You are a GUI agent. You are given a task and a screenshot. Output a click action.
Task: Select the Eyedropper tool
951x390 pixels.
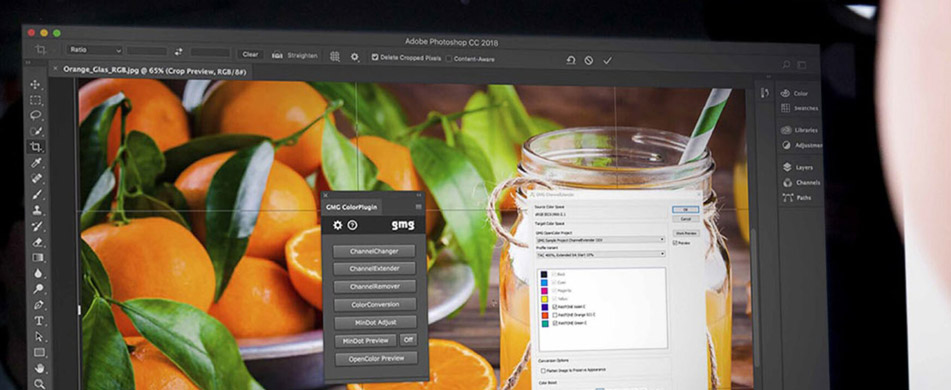tap(36, 163)
